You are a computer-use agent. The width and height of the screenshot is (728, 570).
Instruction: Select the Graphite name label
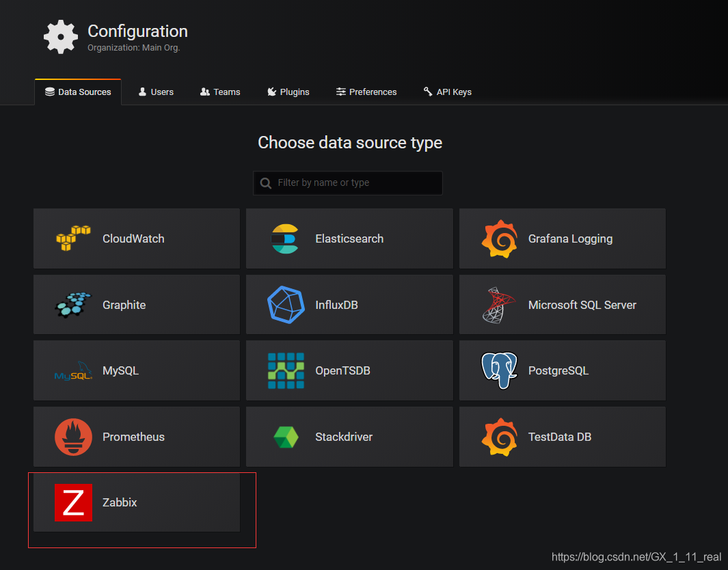coord(124,305)
